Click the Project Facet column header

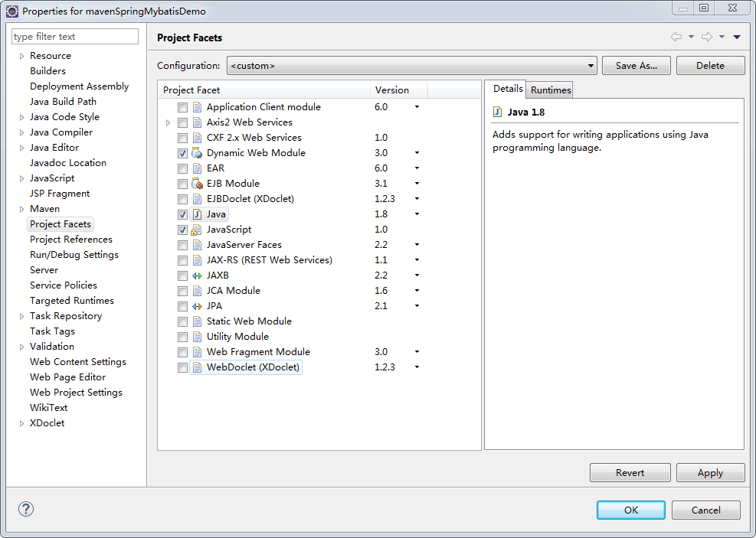tap(264, 90)
